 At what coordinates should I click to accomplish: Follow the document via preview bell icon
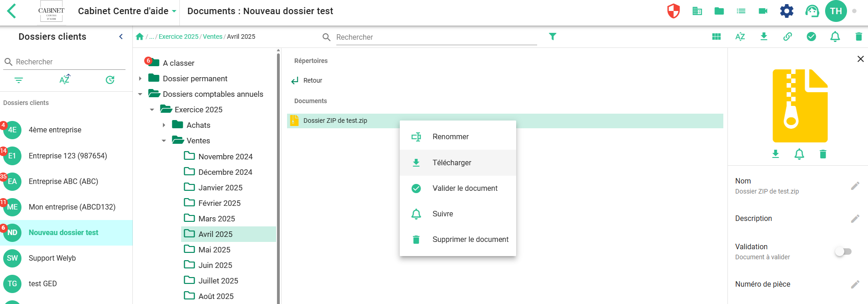tap(799, 154)
